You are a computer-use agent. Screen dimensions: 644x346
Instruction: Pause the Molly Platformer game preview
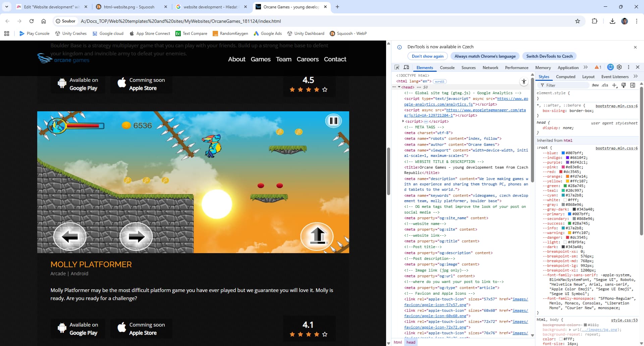coord(334,121)
